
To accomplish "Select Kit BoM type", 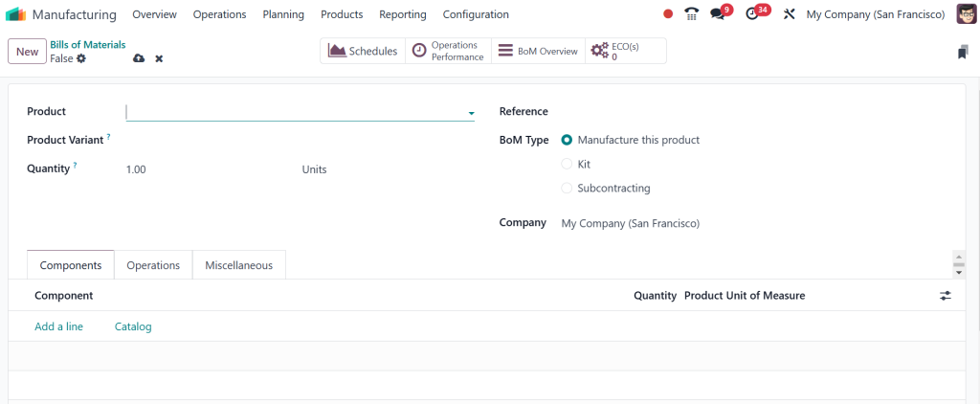I will [x=567, y=164].
